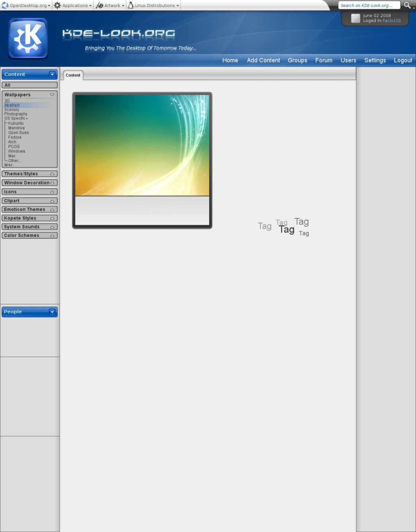Select Windows under OS Specific
This screenshot has height=532, width=416.
coord(17,151)
